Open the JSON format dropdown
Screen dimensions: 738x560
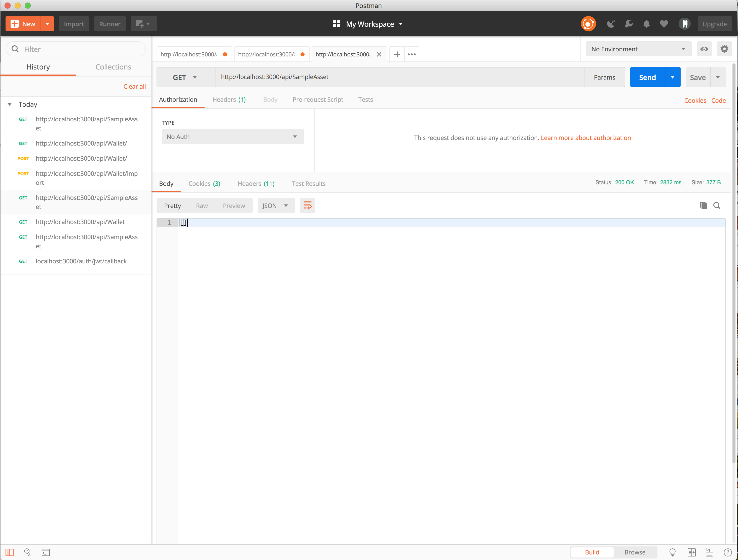[276, 205]
